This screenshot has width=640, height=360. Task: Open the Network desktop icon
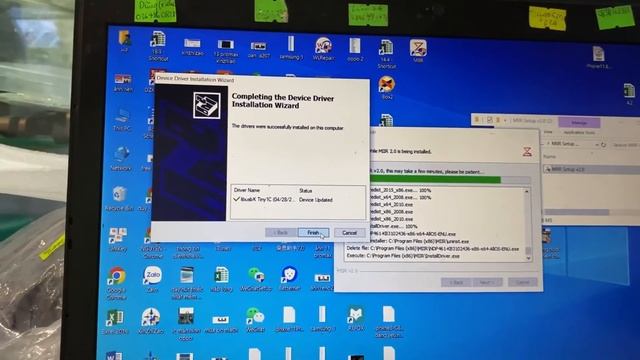pyautogui.click(x=121, y=159)
